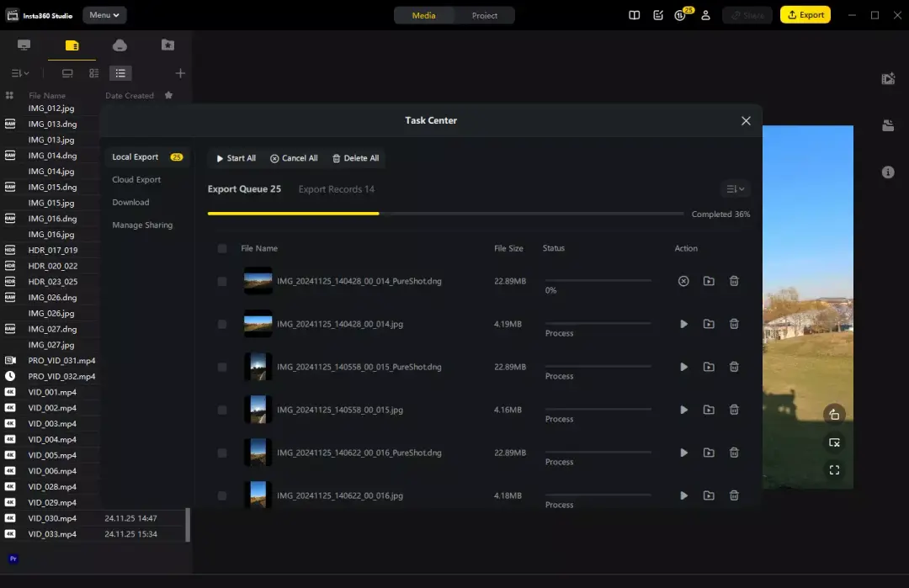
Task: Check the box for IMG_20241125_140622_00_016_PureShot.dng
Action: pyautogui.click(x=222, y=453)
